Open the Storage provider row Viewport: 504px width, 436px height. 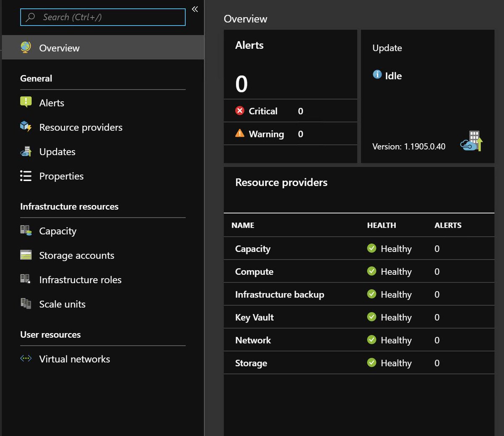pos(359,362)
